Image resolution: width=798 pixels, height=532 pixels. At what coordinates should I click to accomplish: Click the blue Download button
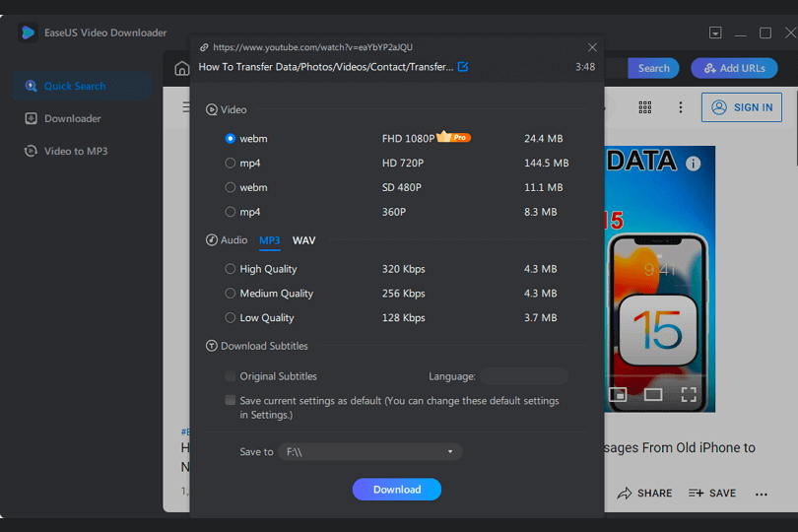click(x=397, y=490)
